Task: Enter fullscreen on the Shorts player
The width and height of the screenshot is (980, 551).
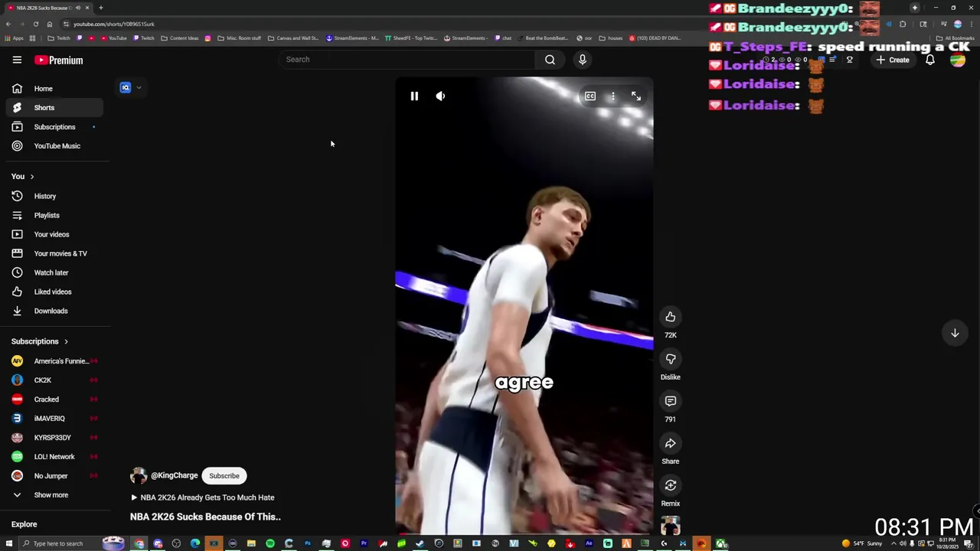Action: (x=636, y=96)
